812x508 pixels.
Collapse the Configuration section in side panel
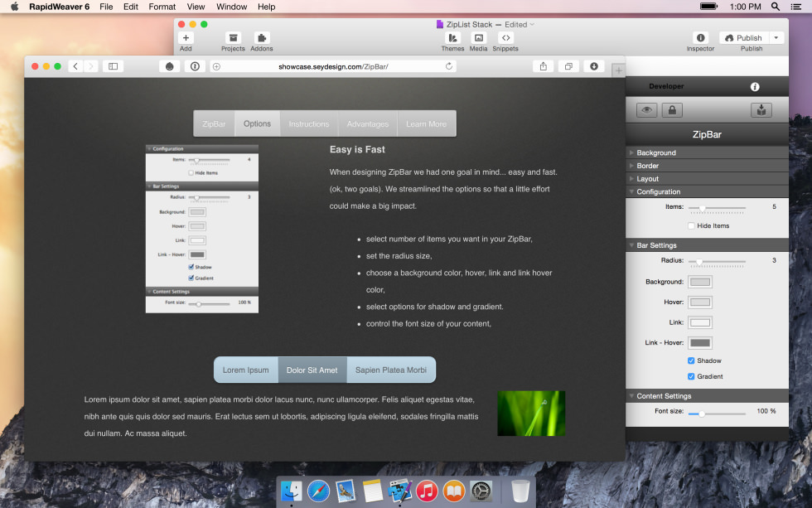click(707, 191)
